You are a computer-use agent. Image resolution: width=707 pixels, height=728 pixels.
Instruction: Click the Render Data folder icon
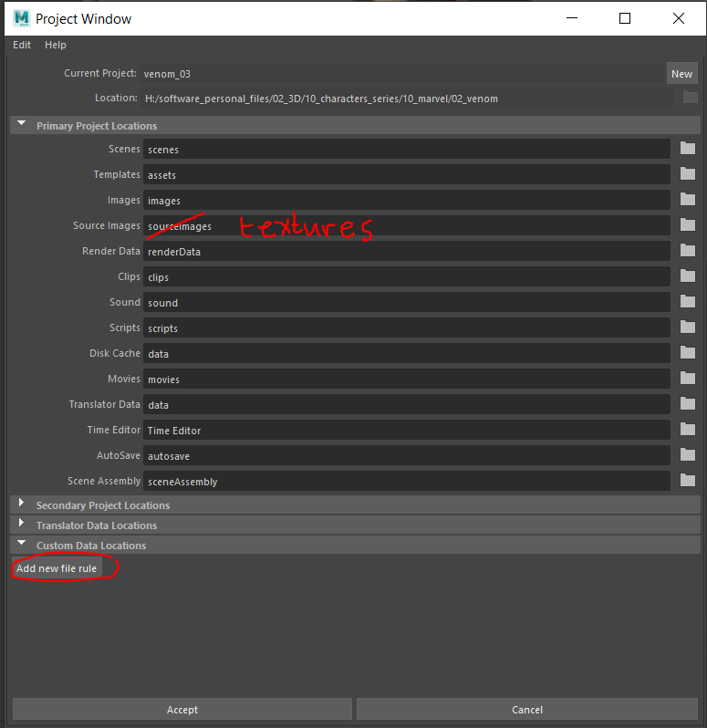pos(688,251)
